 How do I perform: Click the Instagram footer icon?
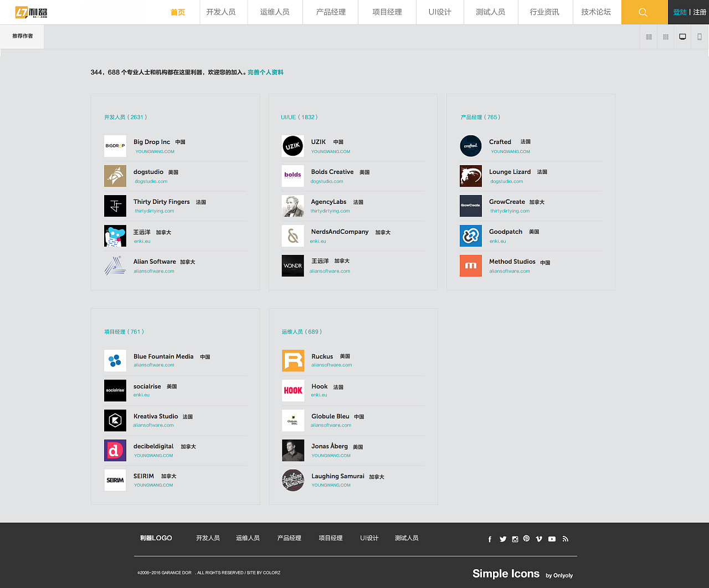[515, 539]
